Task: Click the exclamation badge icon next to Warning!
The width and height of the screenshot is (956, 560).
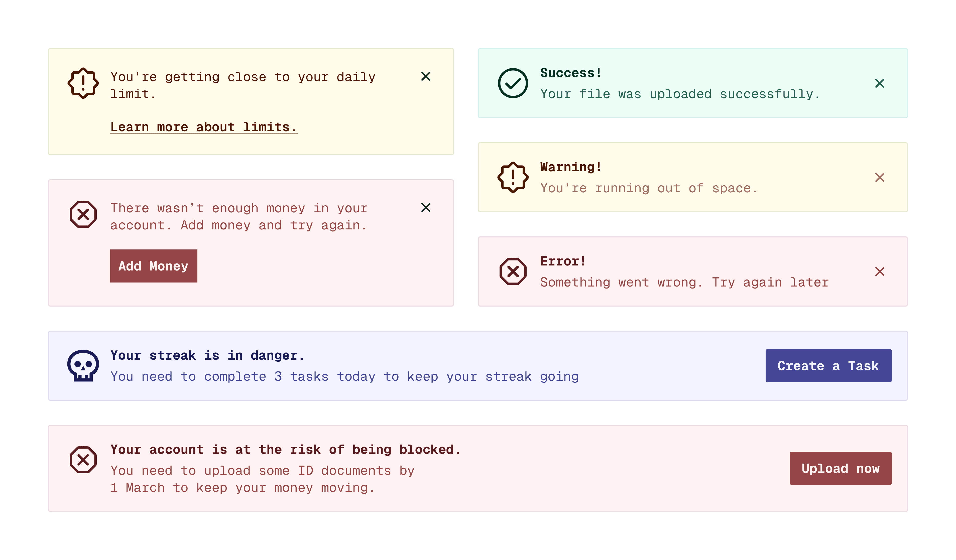Action: (513, 177)
